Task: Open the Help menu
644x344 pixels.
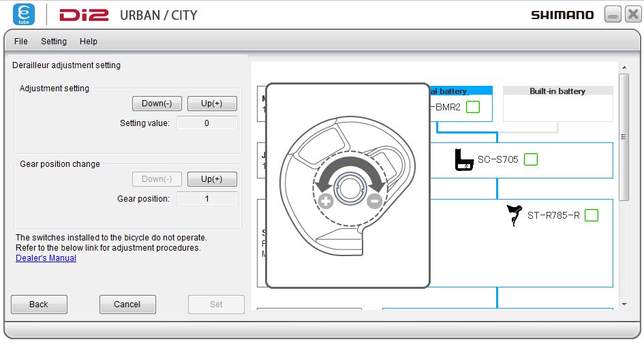Action: pos(89,42)
